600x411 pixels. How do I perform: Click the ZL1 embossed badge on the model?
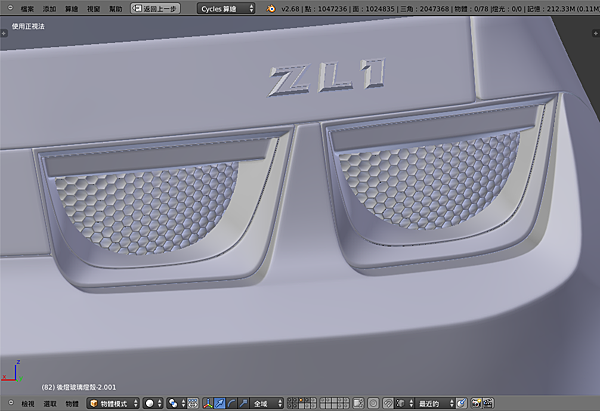(x=327, y=78)
